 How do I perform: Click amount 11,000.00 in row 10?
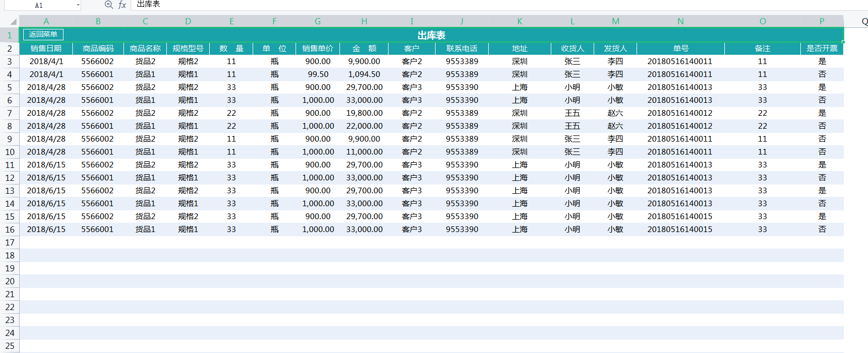pos(364,151)
